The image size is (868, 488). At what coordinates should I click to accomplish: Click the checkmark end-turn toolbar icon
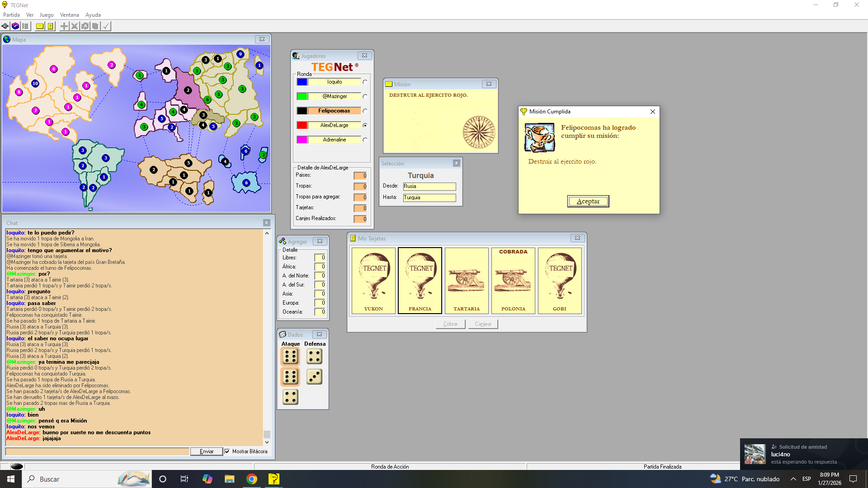106,26
